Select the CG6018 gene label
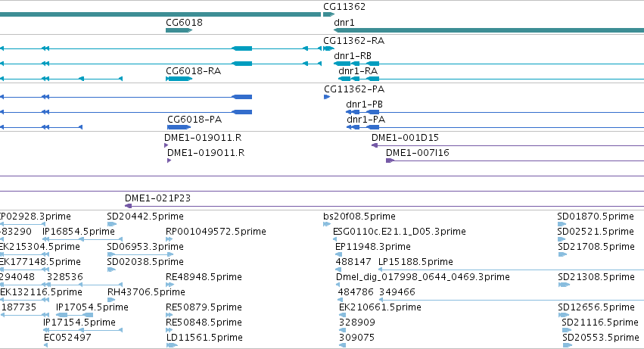 coord(185,22)
